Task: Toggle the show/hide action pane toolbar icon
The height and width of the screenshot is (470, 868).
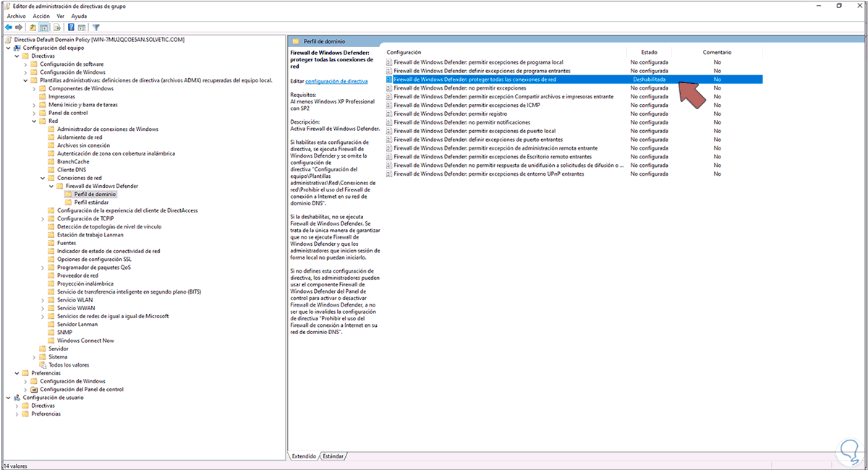Action: (x=82, y=27)
